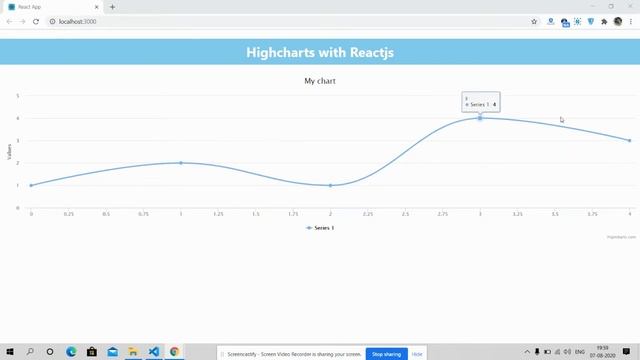
Task: Click the data point at x equals 3
Action: tap(480, 118)
